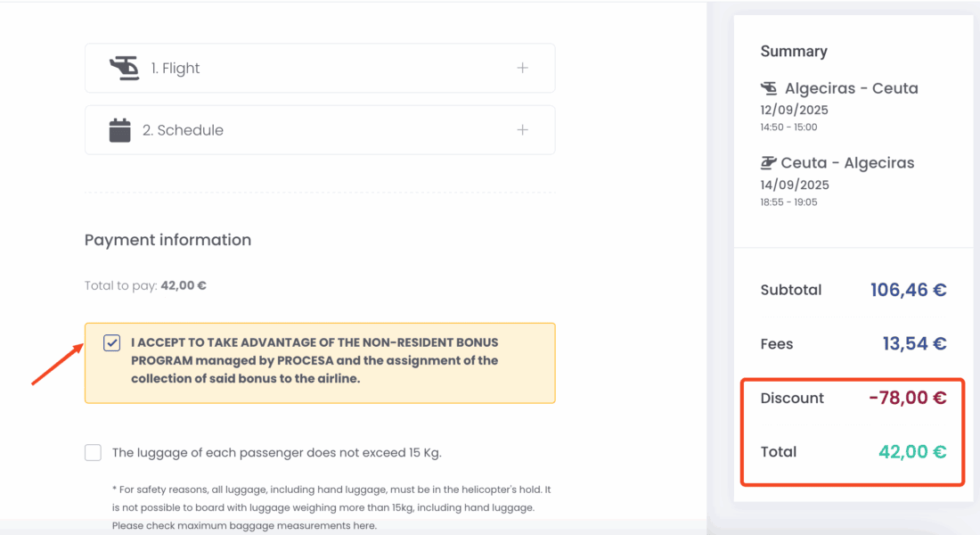This screenshot has height=535, width=980.
Task: Click the non-resident bonus acceptance text
Action: (314, 360)
